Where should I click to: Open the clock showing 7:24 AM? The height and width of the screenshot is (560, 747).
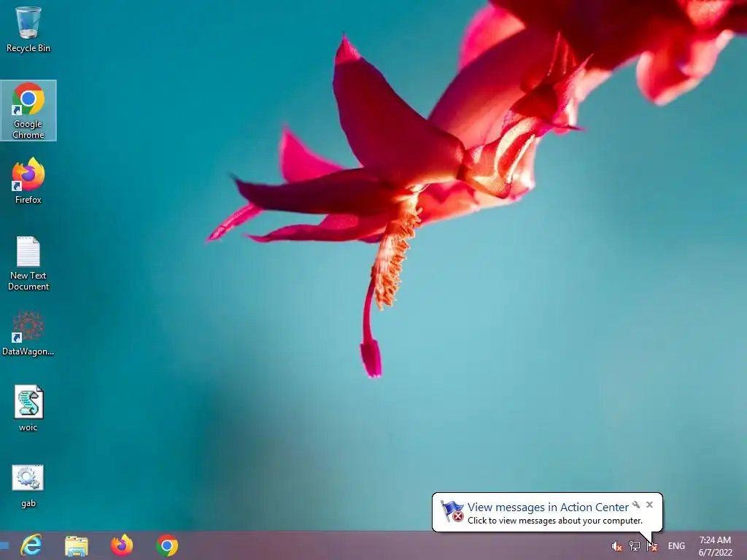click(x=715, y=546)
